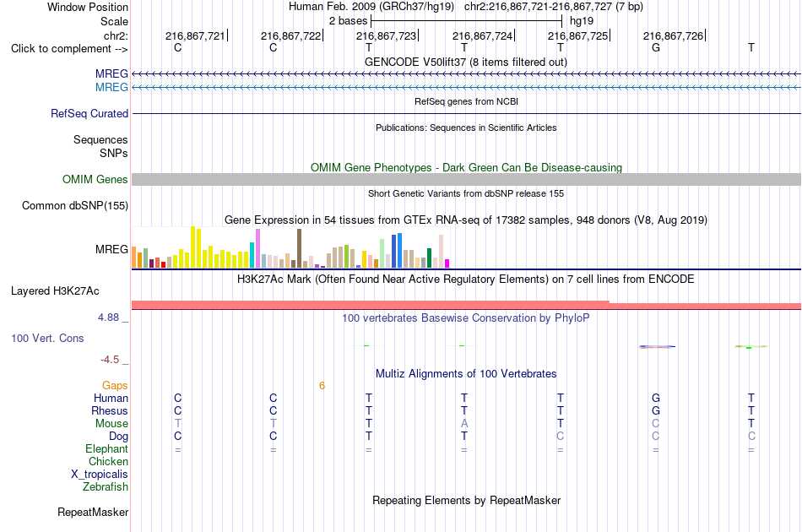Click the magenta bar ending GTEx chart
This screenshot has height=532, width=802.
coord(447,263)
